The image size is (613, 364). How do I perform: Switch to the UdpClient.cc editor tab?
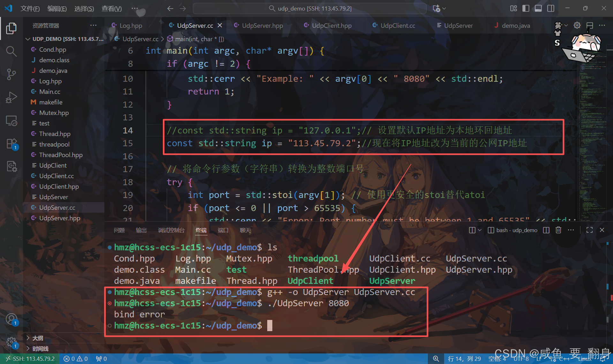[x=397, y=26]
